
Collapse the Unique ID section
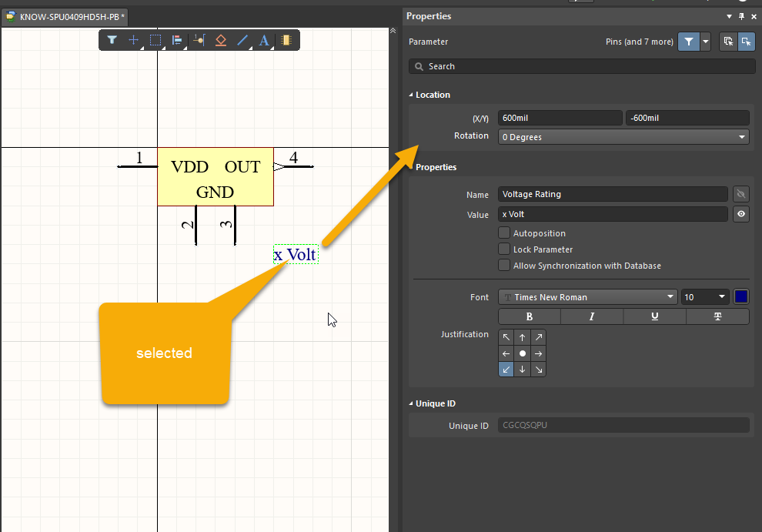coord(411,403)
